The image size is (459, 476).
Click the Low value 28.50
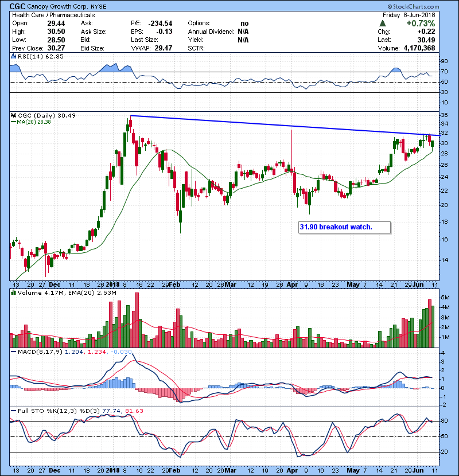(x=56, y=40)
